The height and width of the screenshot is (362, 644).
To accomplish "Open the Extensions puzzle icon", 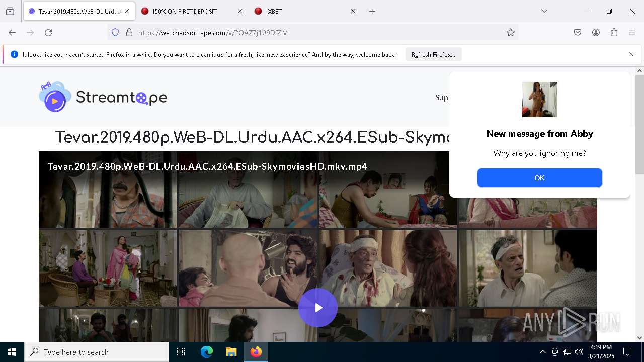I will coord(614,33).
